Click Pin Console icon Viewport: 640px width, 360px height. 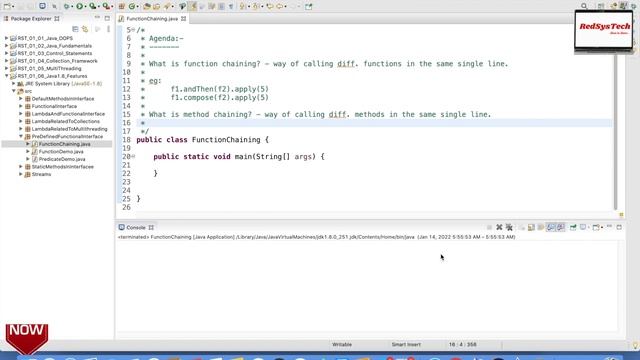tap(573, 227)
